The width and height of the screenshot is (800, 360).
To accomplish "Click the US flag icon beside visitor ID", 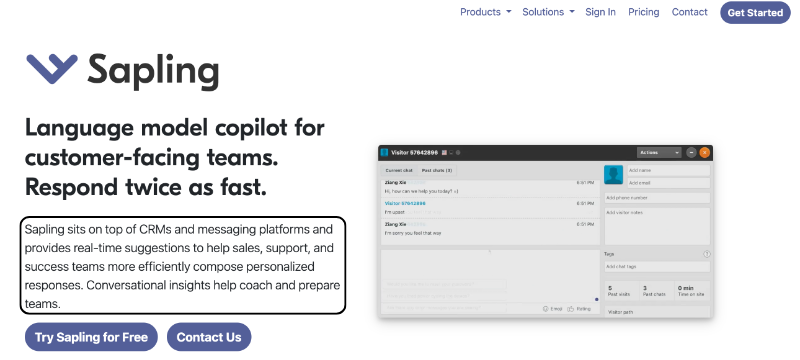I will (x=444, y=152).
